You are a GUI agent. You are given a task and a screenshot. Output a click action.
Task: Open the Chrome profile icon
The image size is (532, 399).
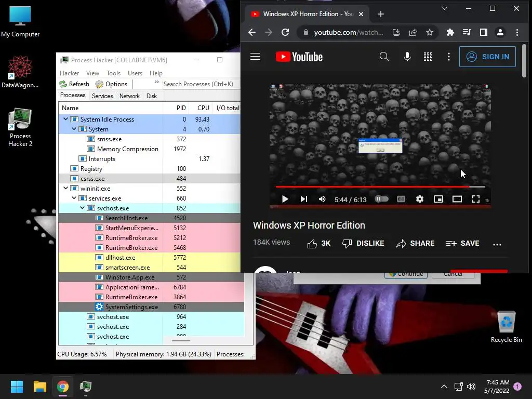point(500,32)
